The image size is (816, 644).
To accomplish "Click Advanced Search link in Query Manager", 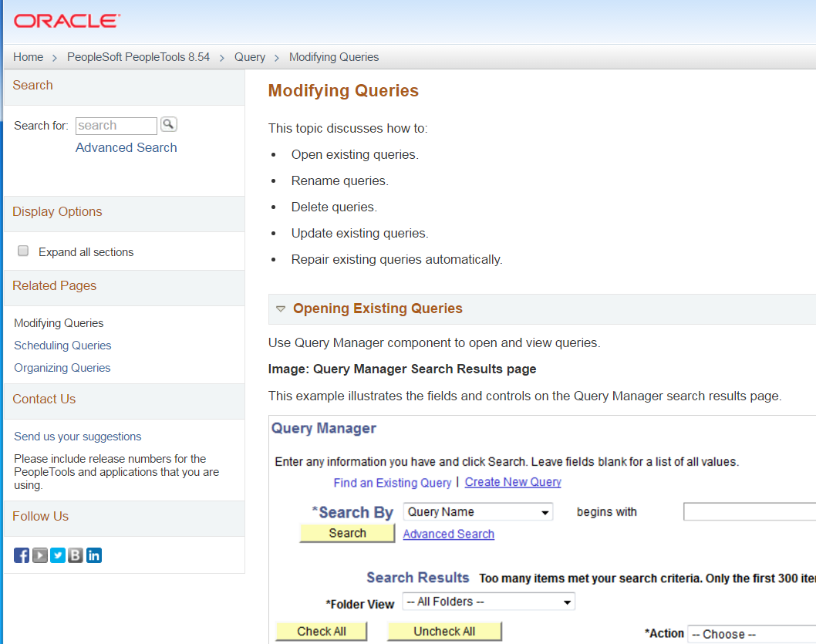I will [x=449, y=534].
